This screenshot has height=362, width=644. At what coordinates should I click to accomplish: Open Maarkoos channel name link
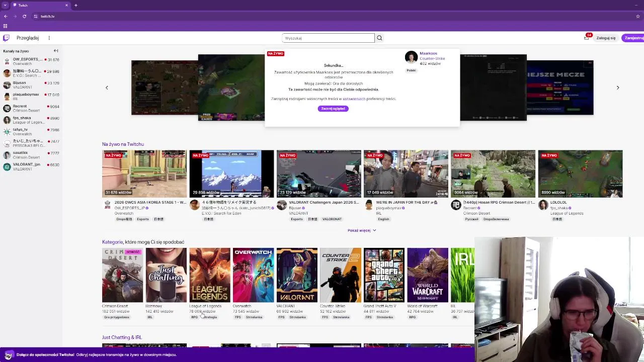tap(428, 53)
